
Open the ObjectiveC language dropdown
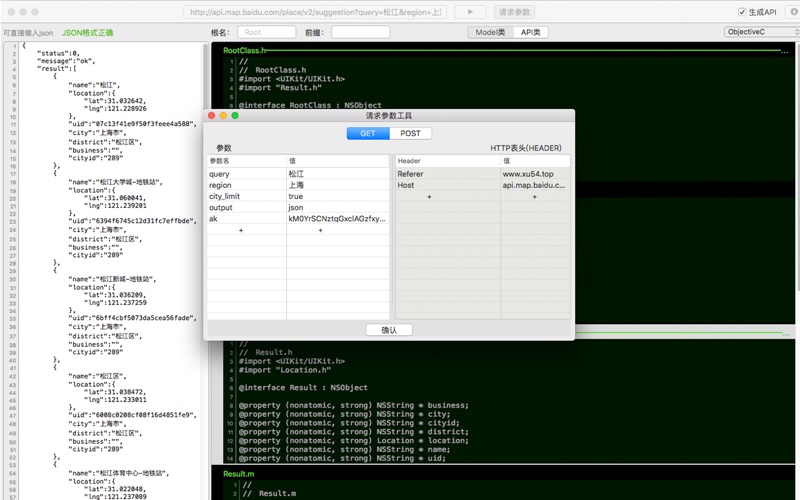coord(760,32)
